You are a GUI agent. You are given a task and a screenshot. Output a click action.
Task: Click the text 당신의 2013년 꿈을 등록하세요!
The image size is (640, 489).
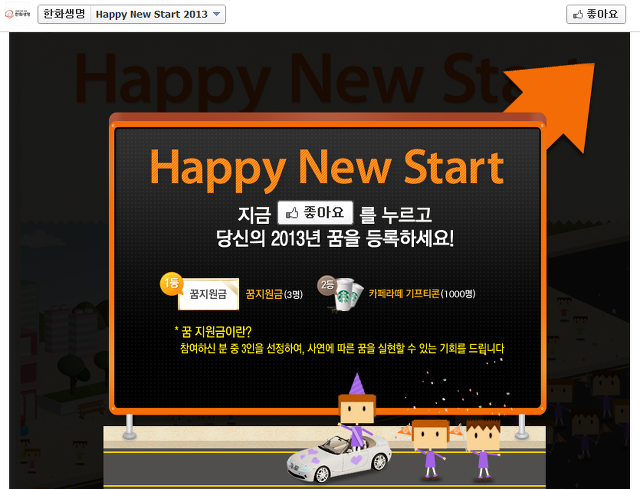point(335,238)
